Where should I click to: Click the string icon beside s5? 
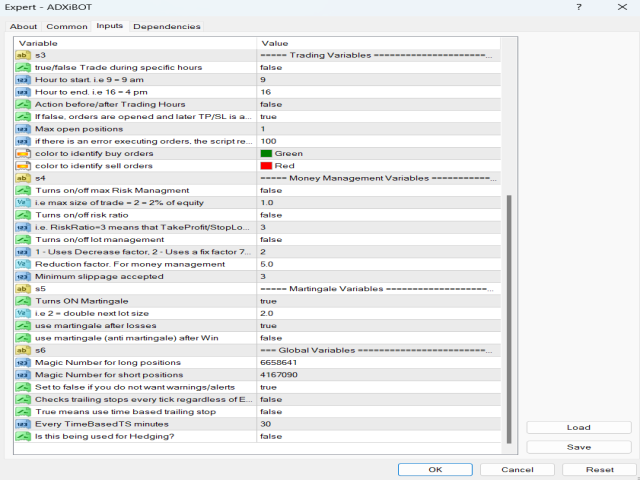[23, 289]
